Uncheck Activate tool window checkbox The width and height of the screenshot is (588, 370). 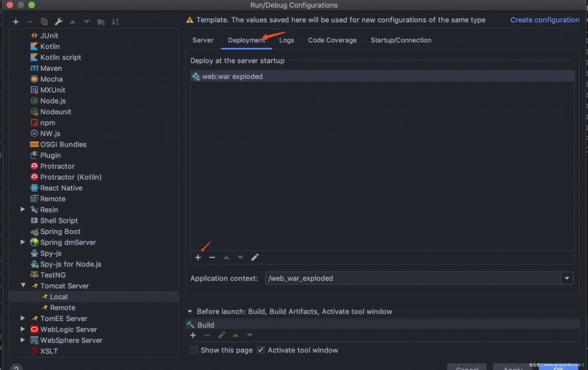(260, 350)
